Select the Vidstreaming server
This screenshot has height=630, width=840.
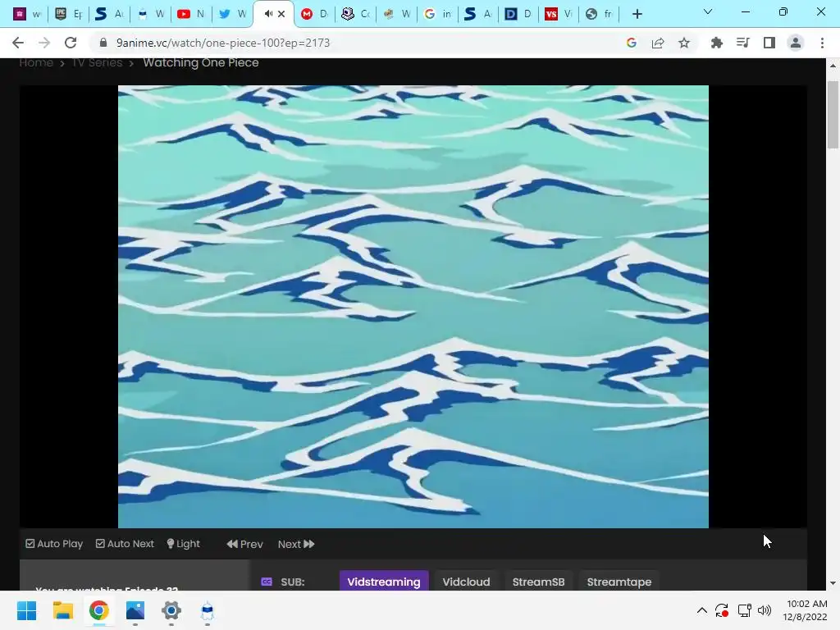[384, 582]
